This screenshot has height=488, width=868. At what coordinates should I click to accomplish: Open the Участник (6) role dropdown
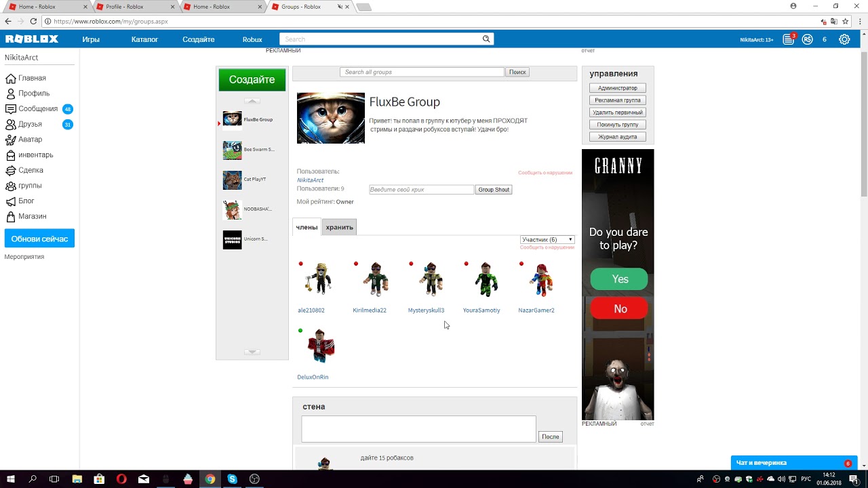547,239
